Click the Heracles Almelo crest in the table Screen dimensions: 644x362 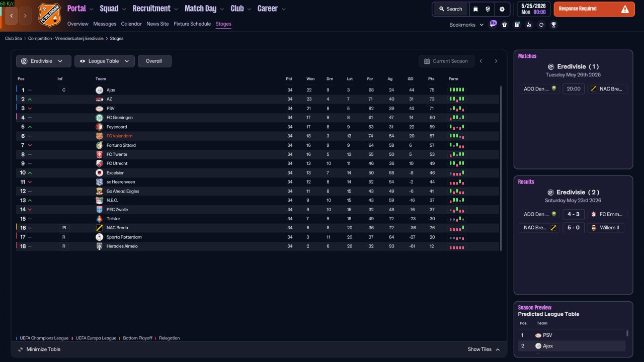pos(99,246)
